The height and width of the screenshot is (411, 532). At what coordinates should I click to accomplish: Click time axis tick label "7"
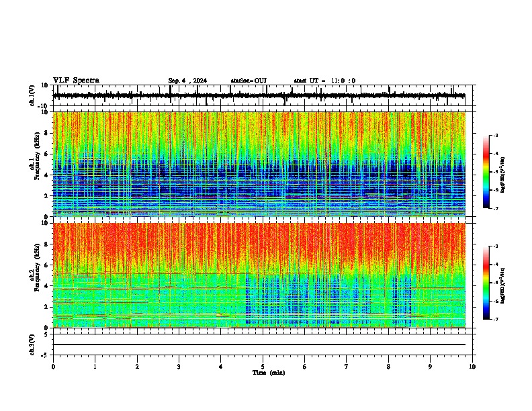pyautogui.click(x=347, y=367)
